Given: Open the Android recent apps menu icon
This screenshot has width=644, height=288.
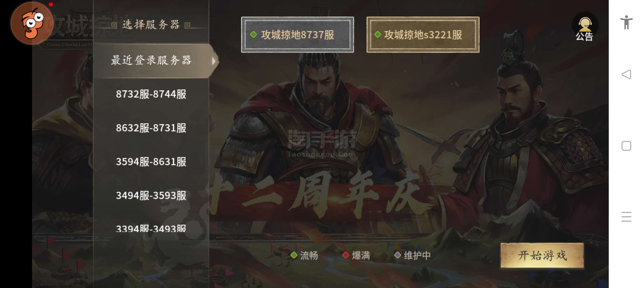Looking at the screenshot, I should tap(626, 217).
